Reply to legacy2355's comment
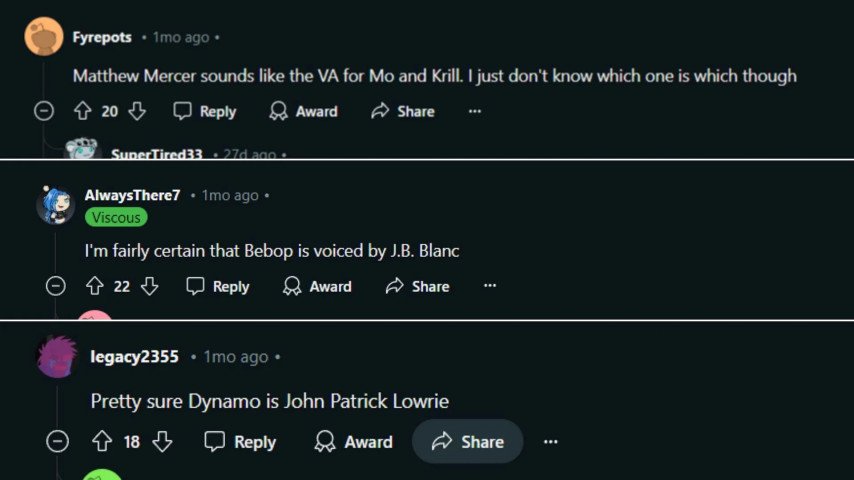This screenshot has height=480, width=854. (240, 441)
